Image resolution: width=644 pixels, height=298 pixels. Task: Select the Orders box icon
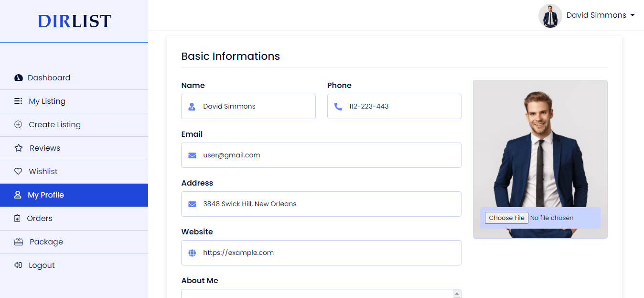pos(18,218)
